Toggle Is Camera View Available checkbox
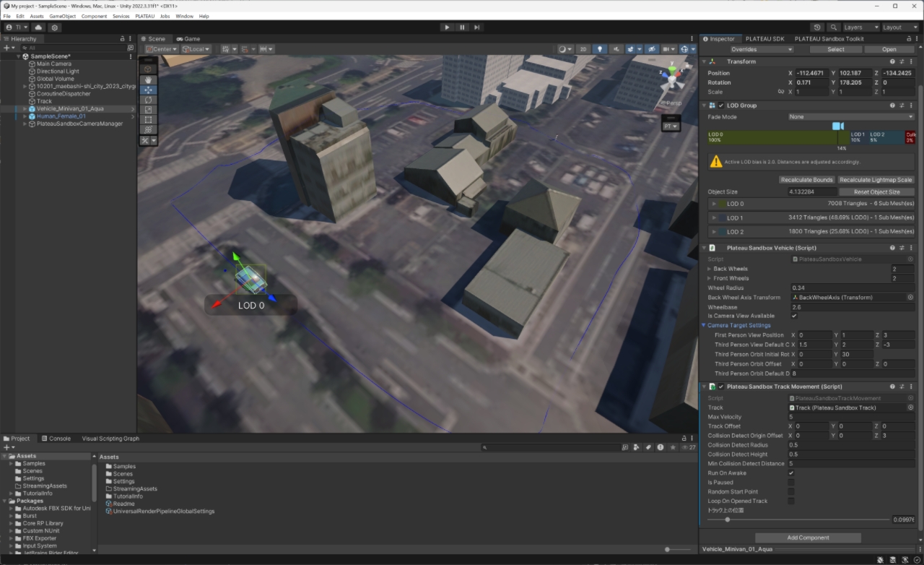924x565 pixels. click(x=794, y=316)
